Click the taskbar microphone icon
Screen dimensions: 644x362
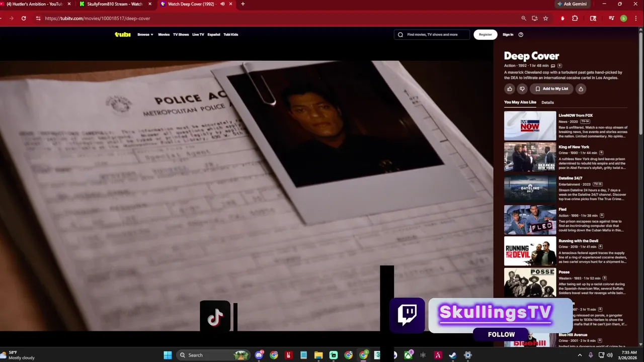pos(591,355)
